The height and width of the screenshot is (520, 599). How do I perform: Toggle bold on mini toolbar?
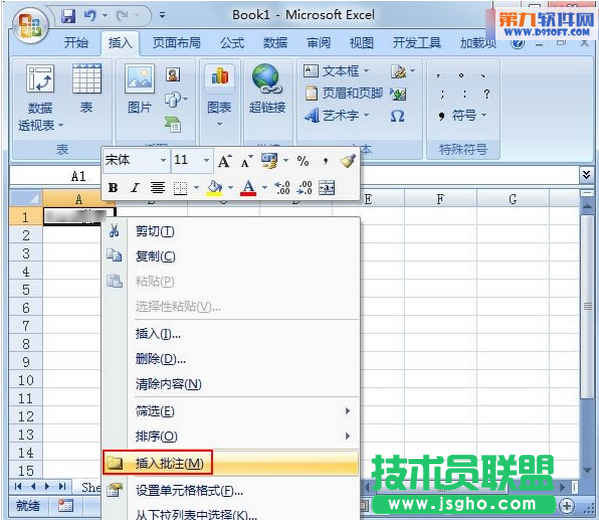[x=113, y=188]
